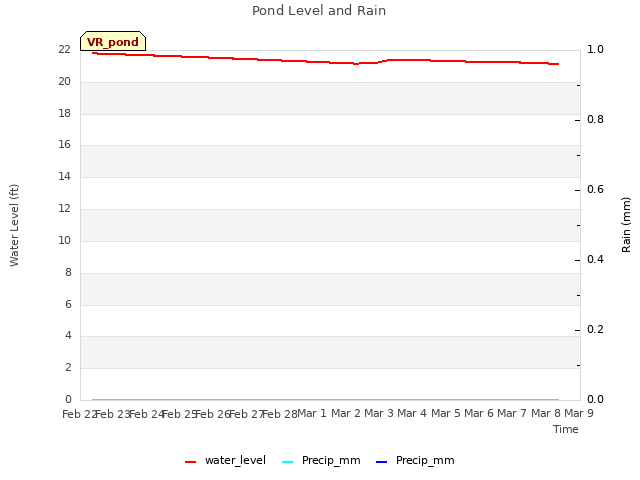Click the Mar 6 date tick label
Image resolution: width=640 pixels, height=480 pixels.
coord(479,413)
